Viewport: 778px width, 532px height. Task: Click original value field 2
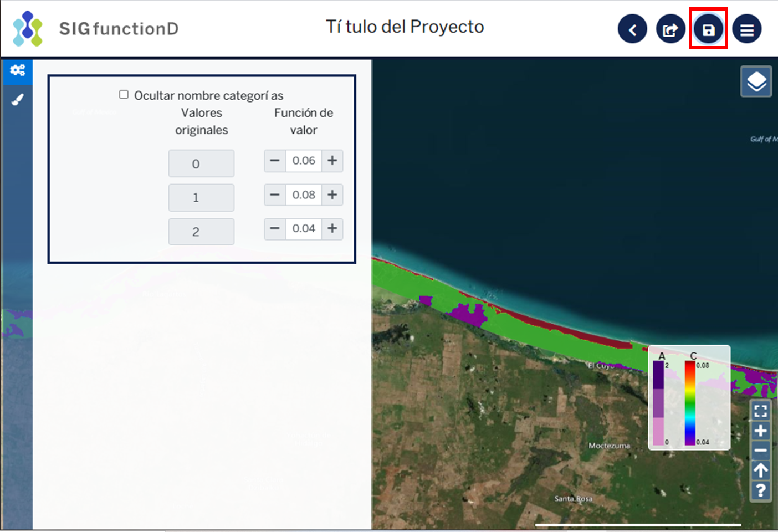(x=201, y=232)
